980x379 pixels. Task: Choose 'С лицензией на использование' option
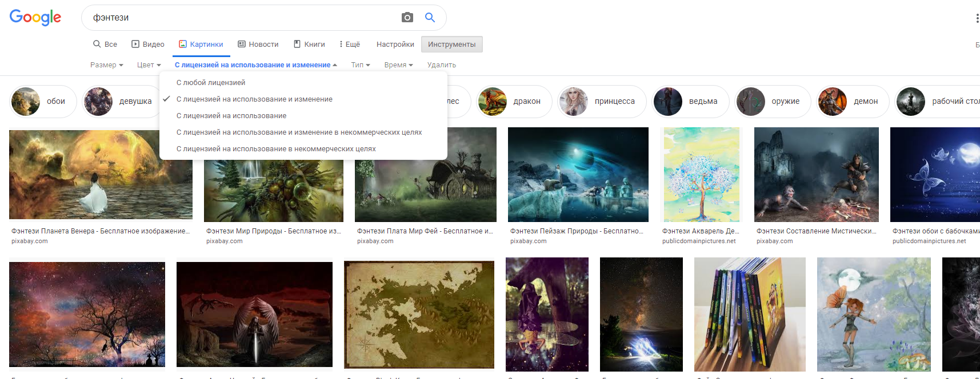(x=231, y=116)
